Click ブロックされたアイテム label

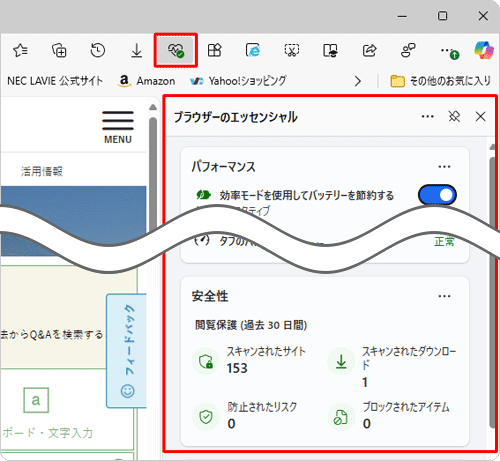406,407
